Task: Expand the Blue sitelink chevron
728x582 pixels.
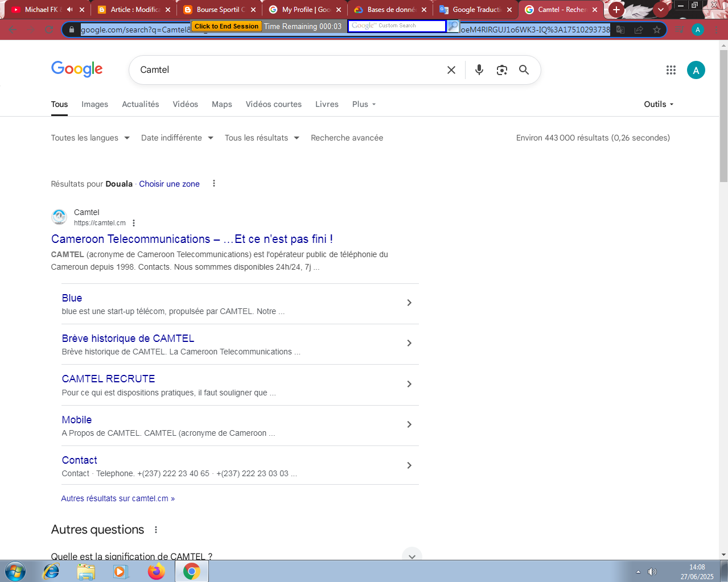Action: (409, 303)
